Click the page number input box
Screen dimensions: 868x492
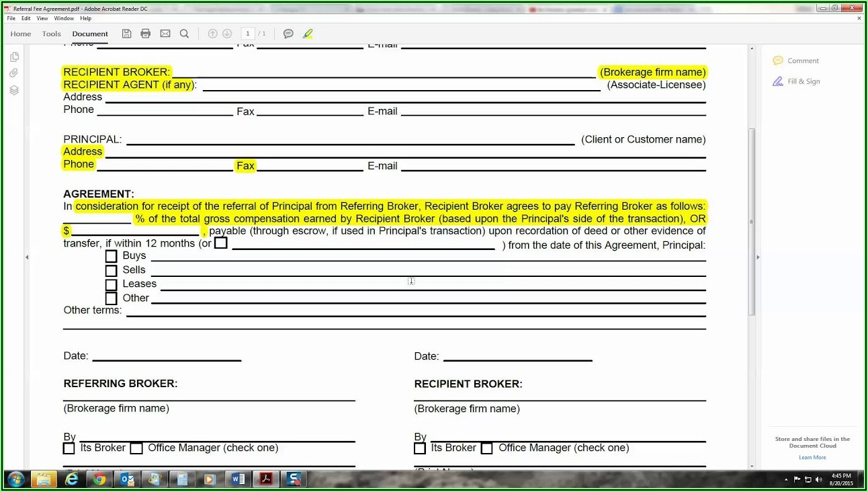(x=248, y=34)
